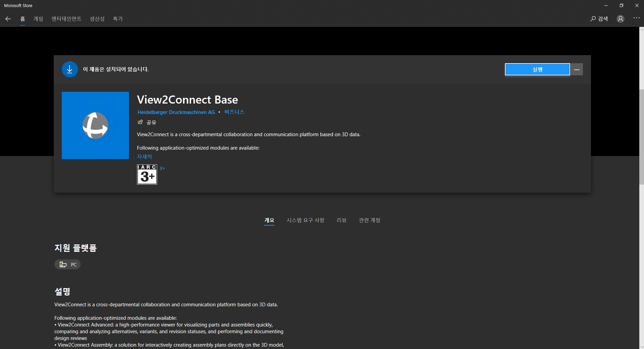Click the scrollbar down arrow
This screenshot has width=644, height=349.
[x=642, y=347]
